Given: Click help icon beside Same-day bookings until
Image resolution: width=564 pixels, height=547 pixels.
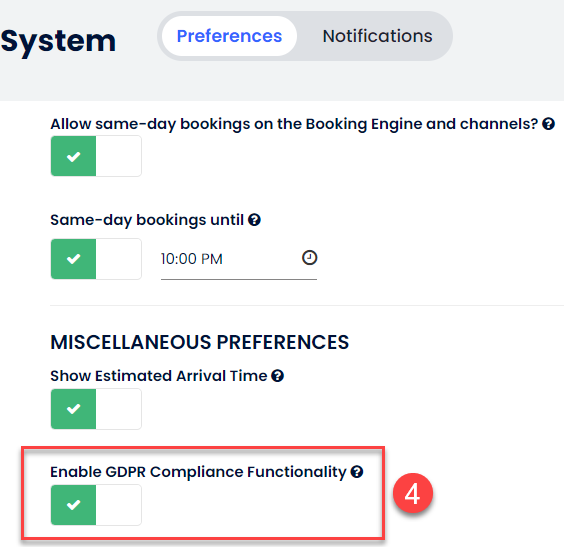Looking at the screenshot, I should coord(254,220).
